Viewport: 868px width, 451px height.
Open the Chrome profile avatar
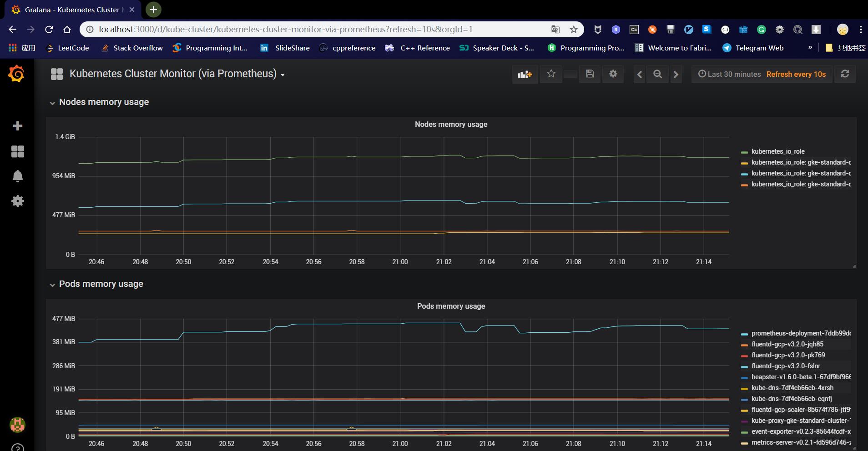pos(843,30)
